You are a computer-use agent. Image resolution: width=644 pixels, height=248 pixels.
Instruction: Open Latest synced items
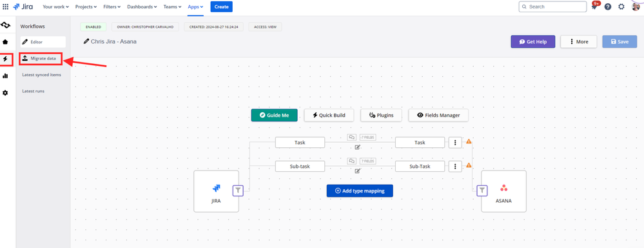[x=41, y=75]
